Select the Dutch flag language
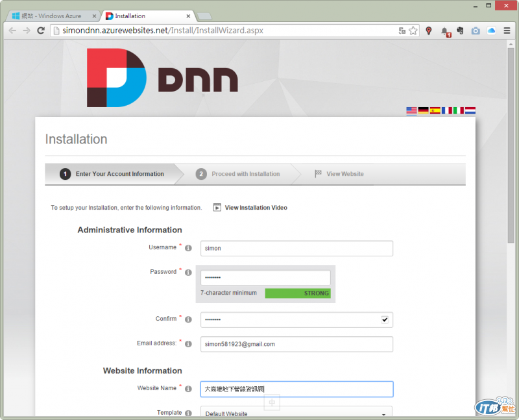Screen dimensions: 519x420 coord(470,110)
